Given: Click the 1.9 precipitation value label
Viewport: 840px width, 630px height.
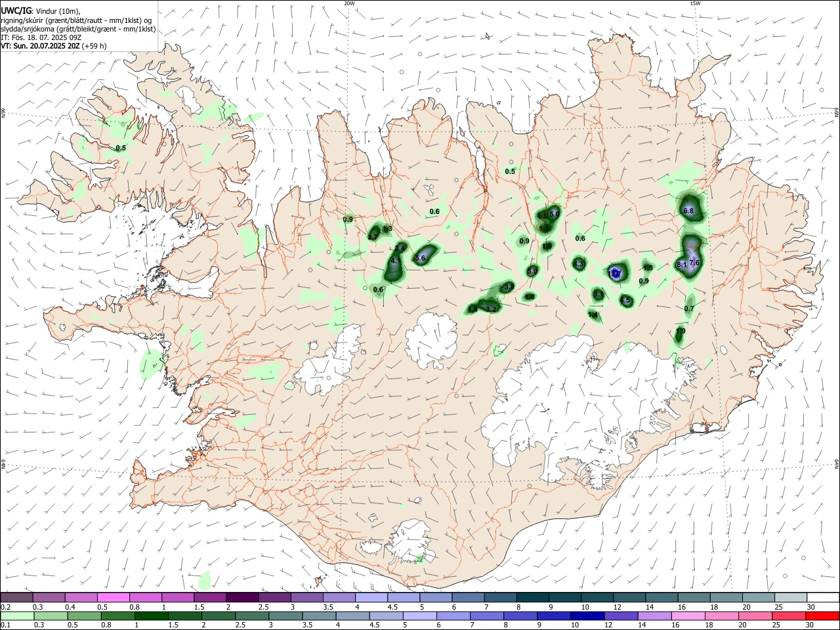Looking at the screenshot, I should tap(681, 331).
